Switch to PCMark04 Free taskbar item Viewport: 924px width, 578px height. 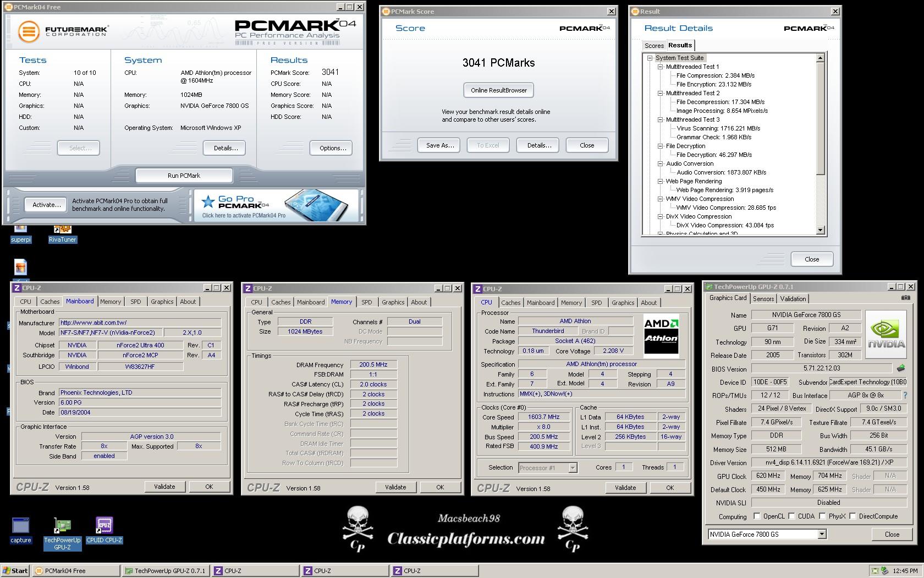tap(76, 571)
